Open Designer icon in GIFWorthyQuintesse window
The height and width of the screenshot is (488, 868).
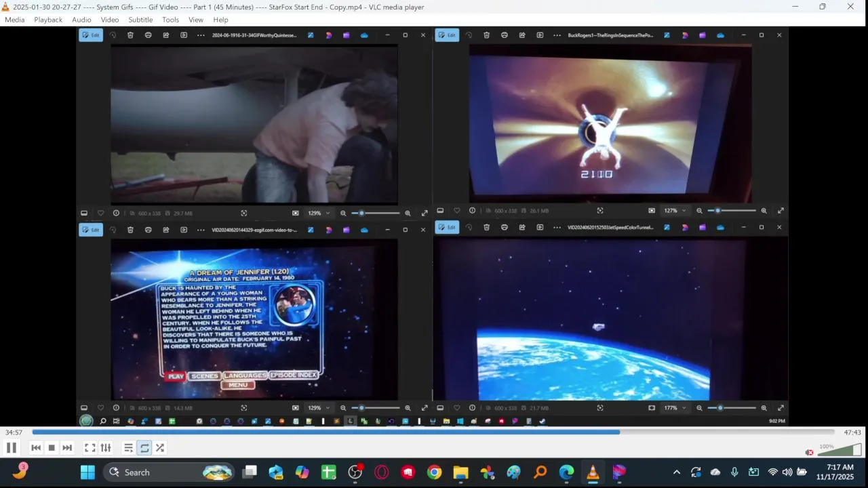(329, 35)
